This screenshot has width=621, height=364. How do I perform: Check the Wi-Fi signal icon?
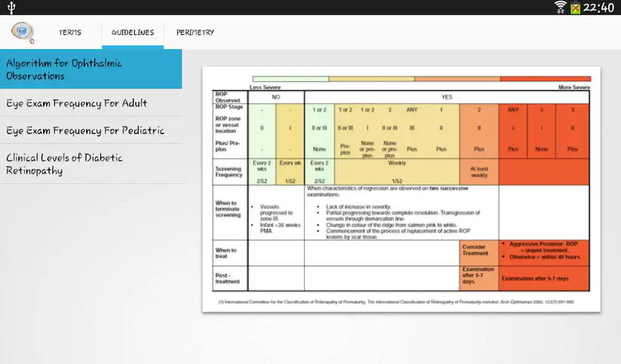(560, 7)
